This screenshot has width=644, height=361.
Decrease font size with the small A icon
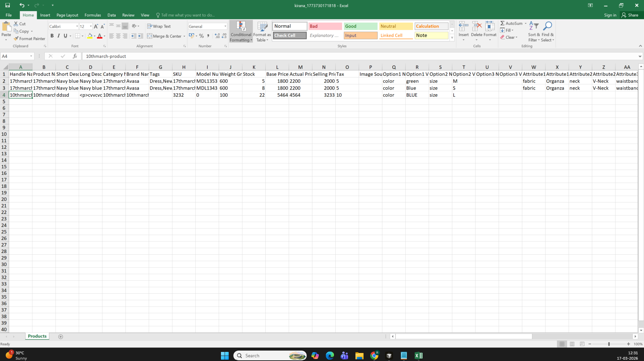pos(103,26)
